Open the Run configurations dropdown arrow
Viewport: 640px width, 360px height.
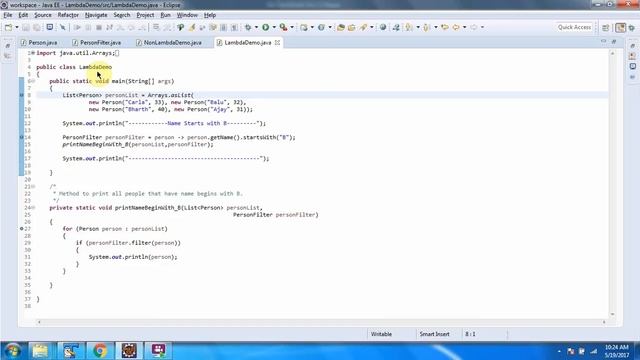point(274,27)
